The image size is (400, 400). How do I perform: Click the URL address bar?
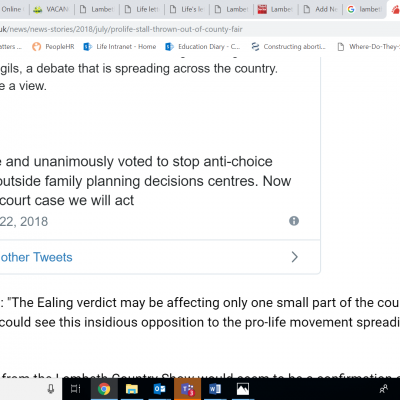point(200,29)
